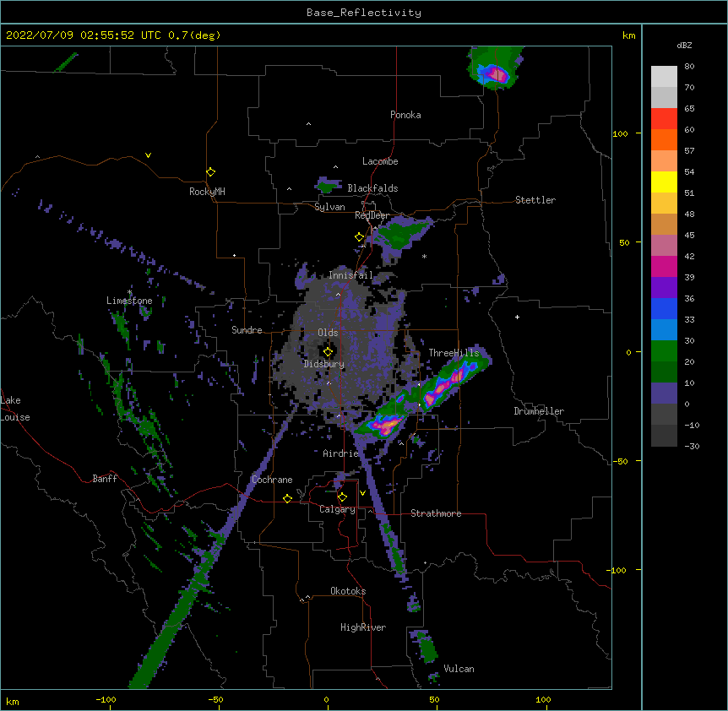Click the 100 tick label on the right y-axis
Viewport: 728px width, 711px height.
click(x=620, y=133)
